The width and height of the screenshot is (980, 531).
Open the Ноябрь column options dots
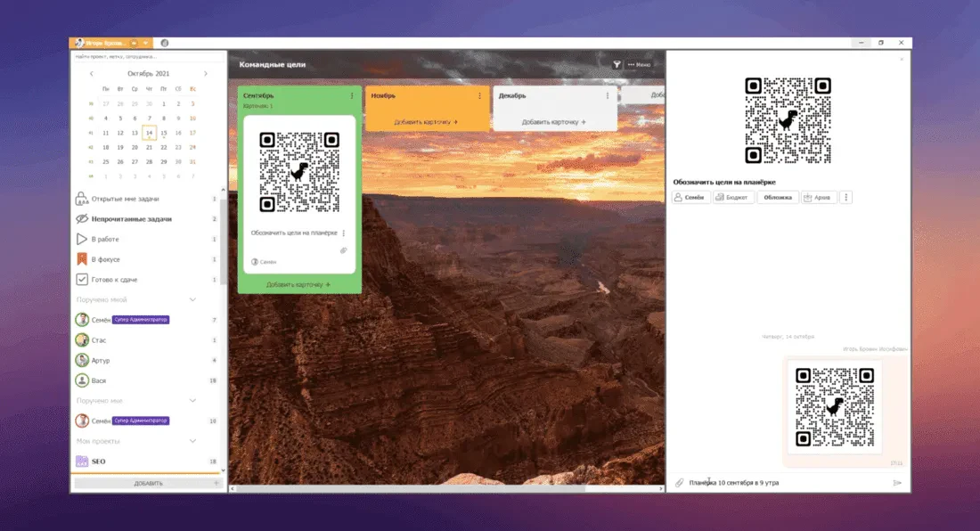pyautogui.click(x=480, y=95)
